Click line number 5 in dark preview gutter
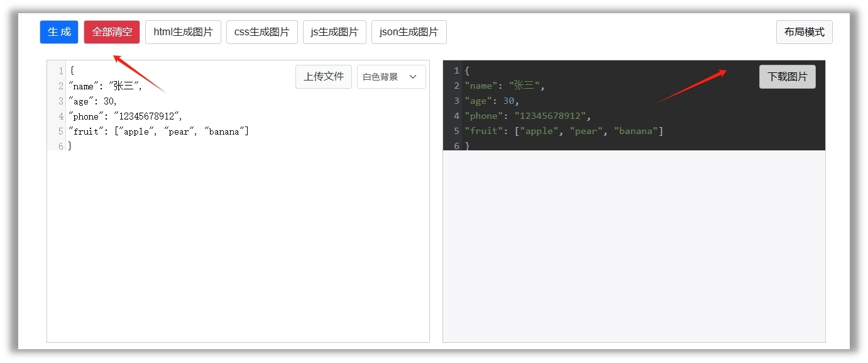The image size is (868, 363). click(x=457, y=131)
